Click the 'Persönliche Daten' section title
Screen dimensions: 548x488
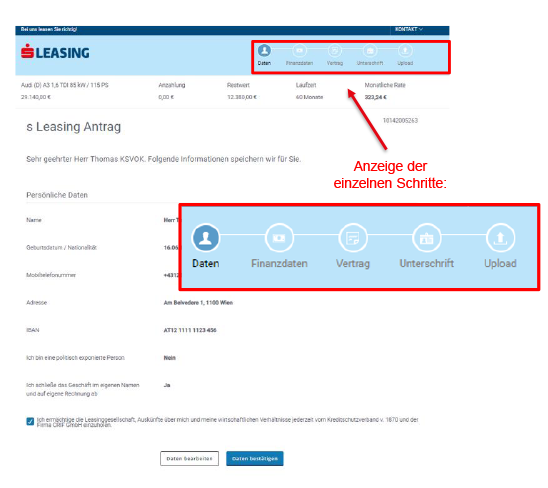[57, 195]
